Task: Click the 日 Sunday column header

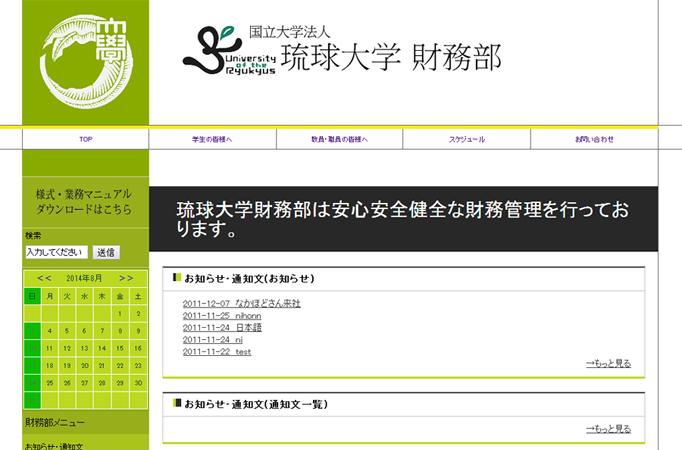Action: pos(32,296)
